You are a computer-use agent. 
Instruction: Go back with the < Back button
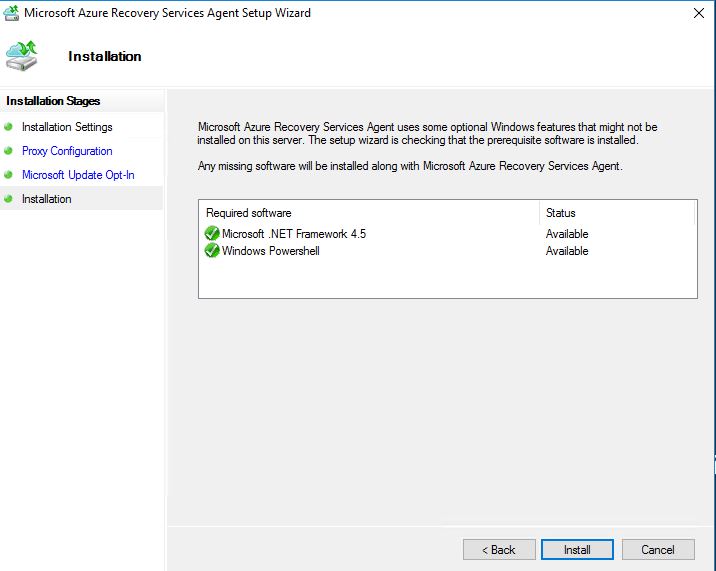coord(499,550)
